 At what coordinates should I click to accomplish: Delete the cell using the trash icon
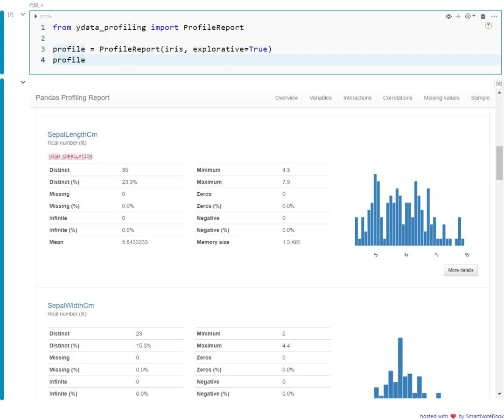[x=483, y=16]
